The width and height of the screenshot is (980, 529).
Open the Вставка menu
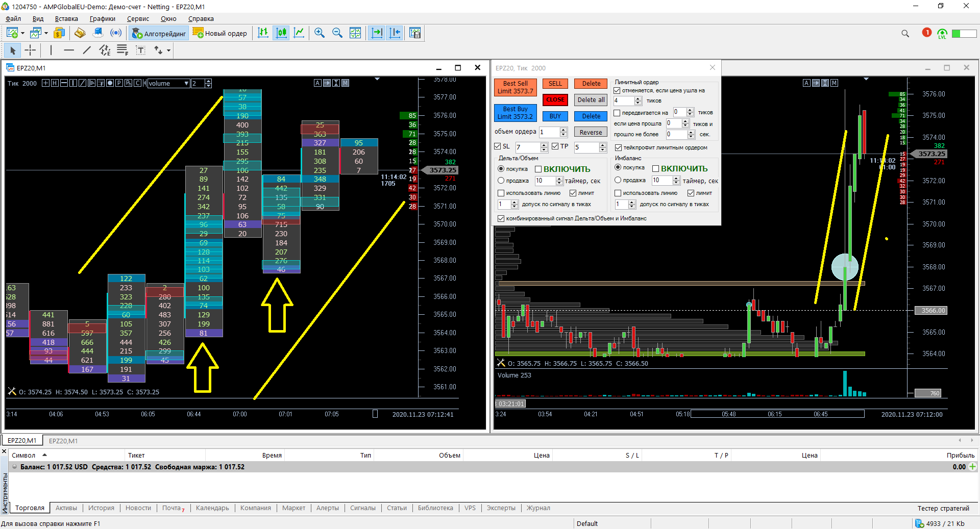coord(66,19)
